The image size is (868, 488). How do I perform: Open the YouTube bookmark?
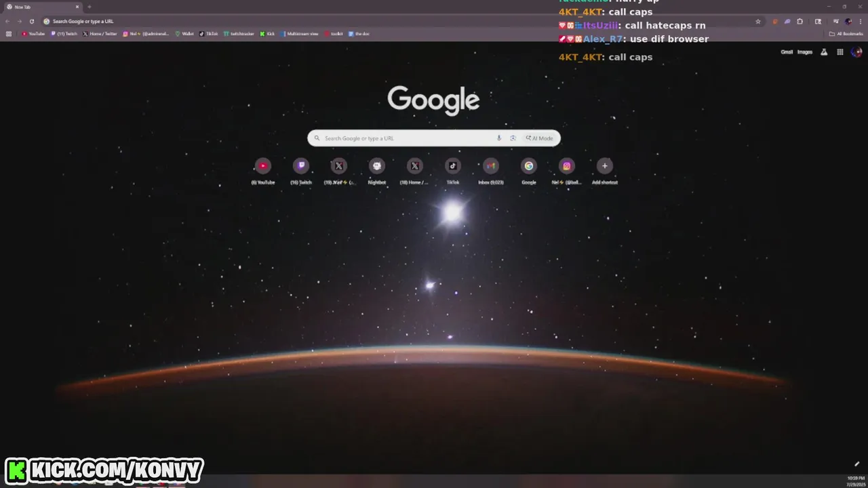33,33
